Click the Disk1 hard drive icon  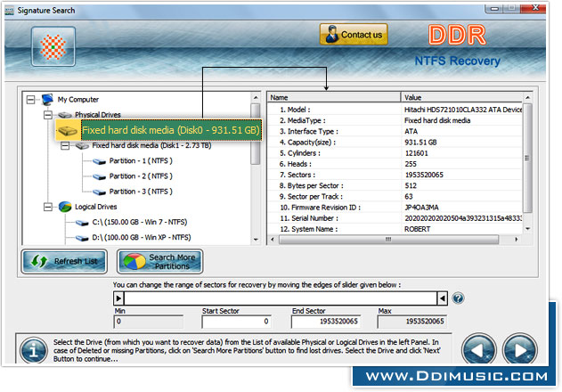click(82, 146)
